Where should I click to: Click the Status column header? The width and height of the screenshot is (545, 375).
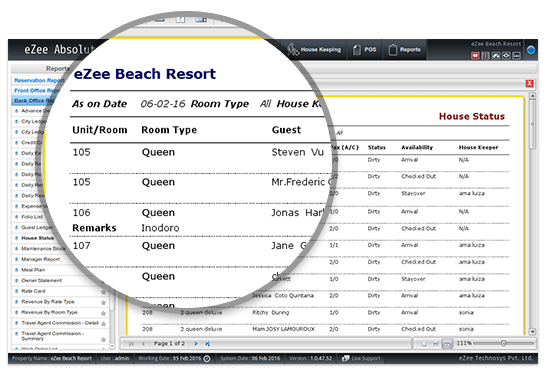(377, 147)
